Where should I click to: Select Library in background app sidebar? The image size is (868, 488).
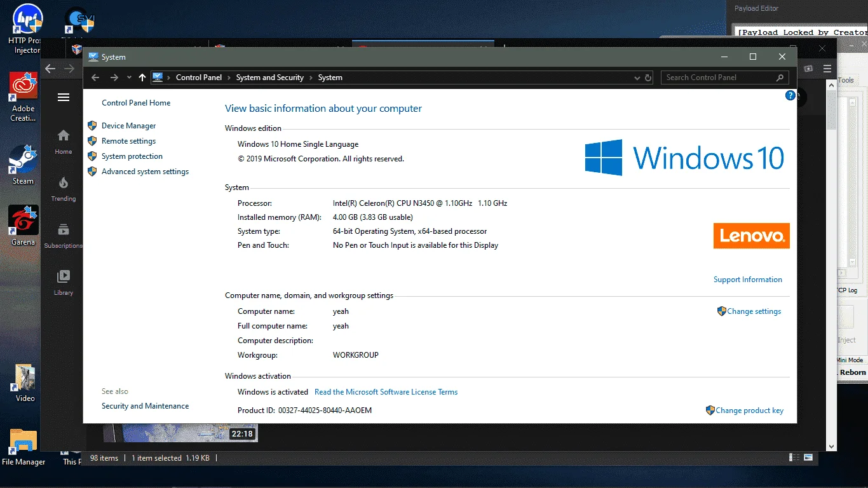tap(64, 283)
